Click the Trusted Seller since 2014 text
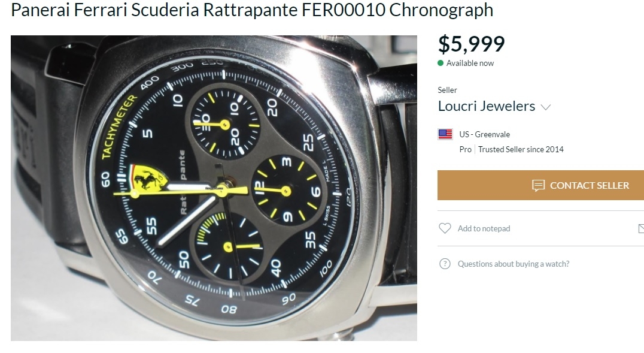The image size is (644, 353). [x=521, y=149]
